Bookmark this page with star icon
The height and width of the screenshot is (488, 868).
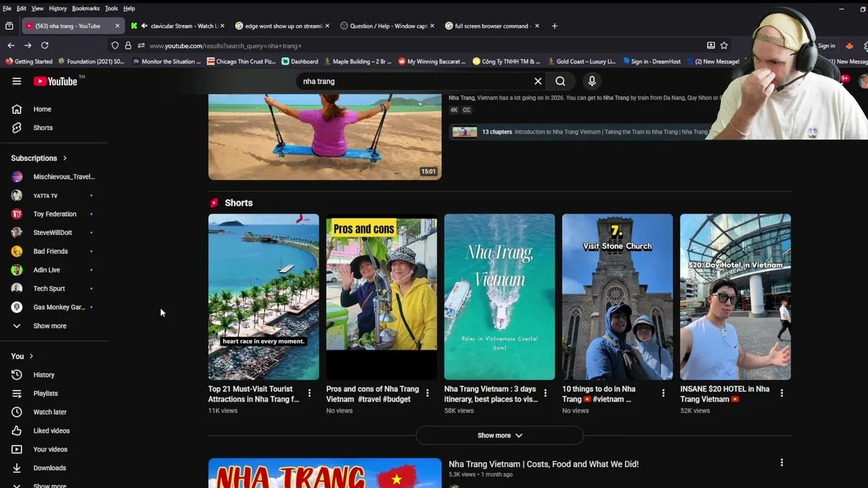(724, 45)
